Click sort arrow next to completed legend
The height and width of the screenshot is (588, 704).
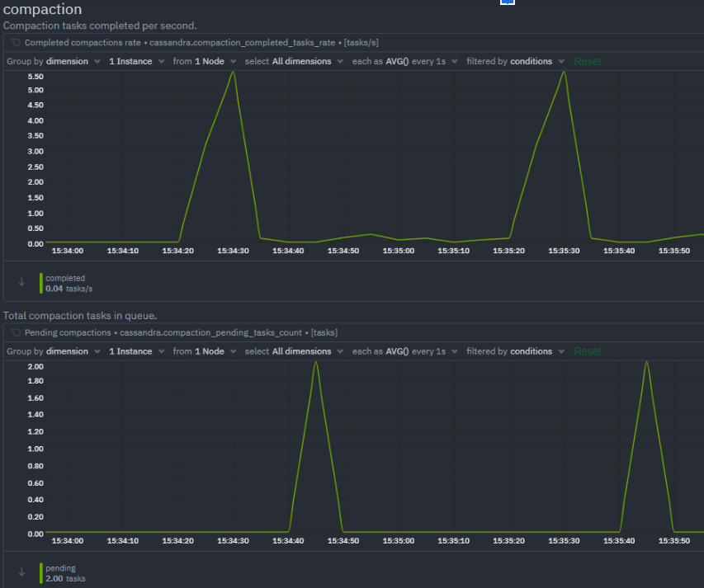(21, 282)
